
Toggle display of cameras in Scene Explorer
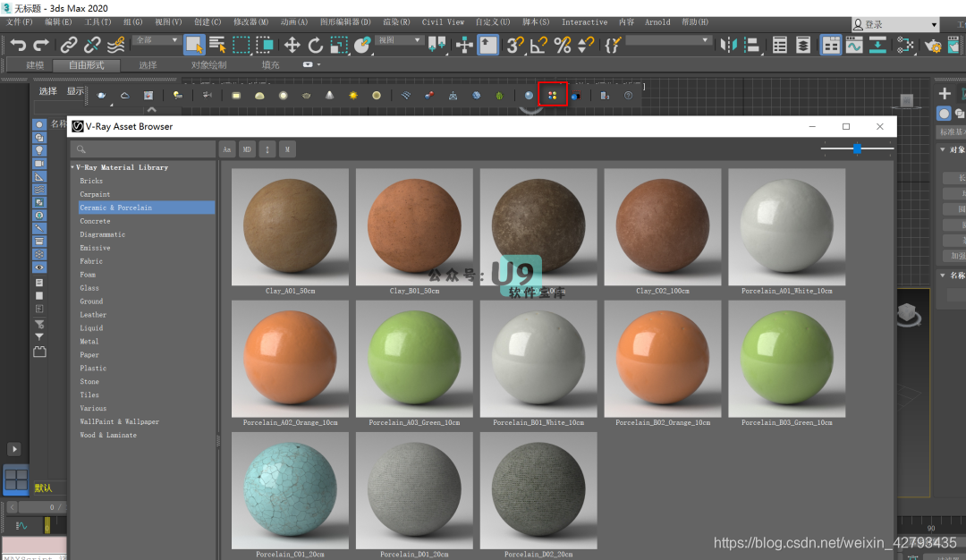point(39,163)
